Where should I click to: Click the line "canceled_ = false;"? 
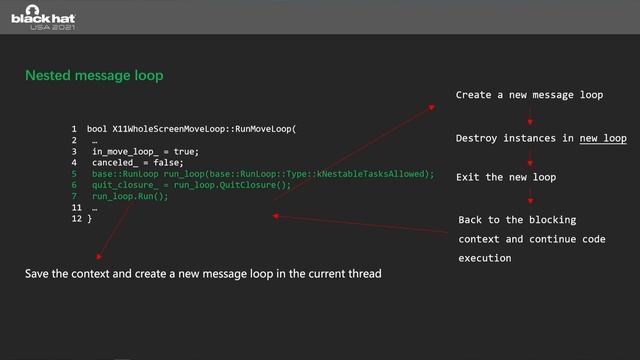[x=138, y=162]
